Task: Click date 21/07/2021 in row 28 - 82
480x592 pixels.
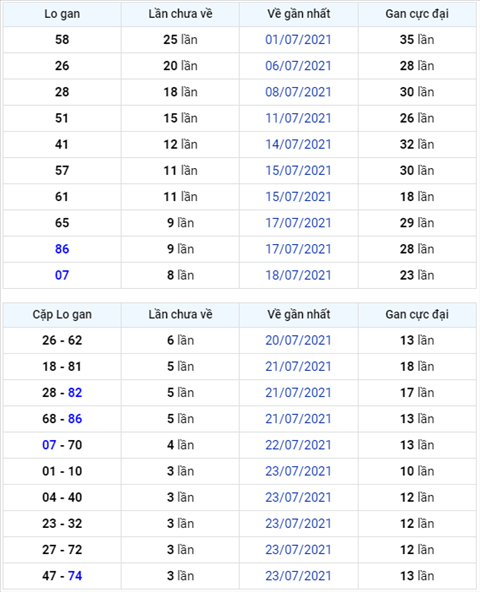Action: click(x=298, y=393)
